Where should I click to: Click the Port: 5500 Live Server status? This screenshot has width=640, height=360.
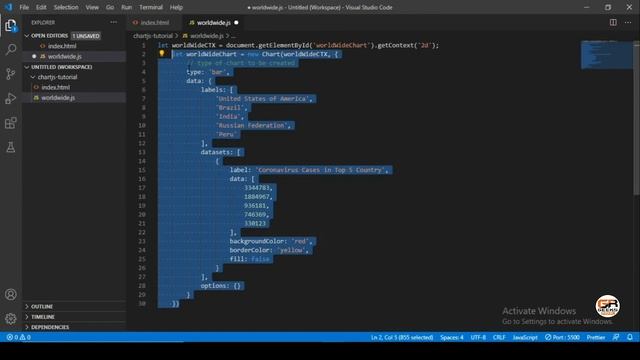[562, 337]
